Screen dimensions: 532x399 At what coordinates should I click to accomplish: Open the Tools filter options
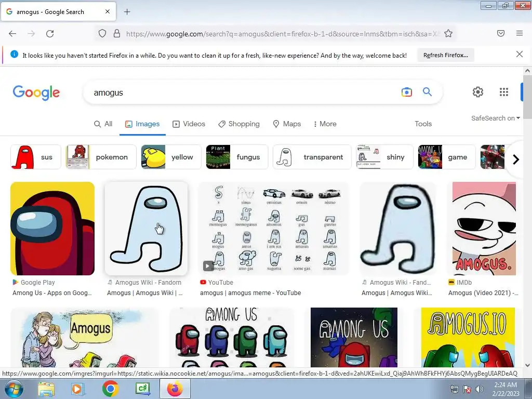(x=423, y=124)
